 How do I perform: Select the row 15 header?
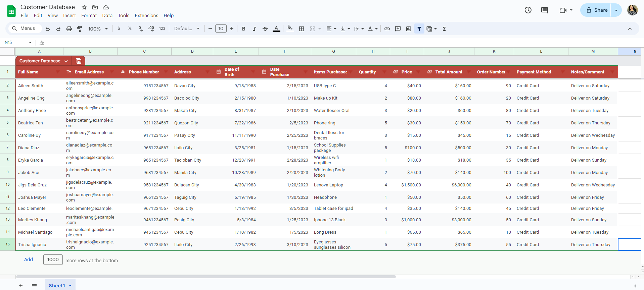pos(7,244)
